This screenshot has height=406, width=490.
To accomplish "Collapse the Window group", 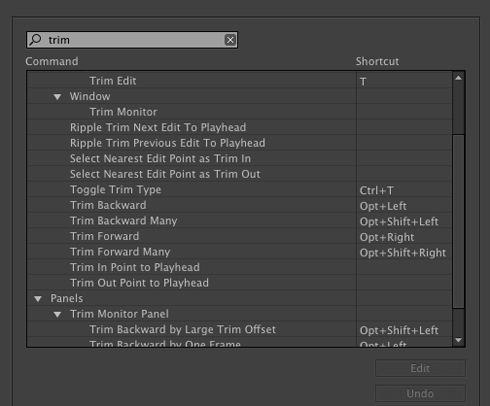I will pos(57,97).
